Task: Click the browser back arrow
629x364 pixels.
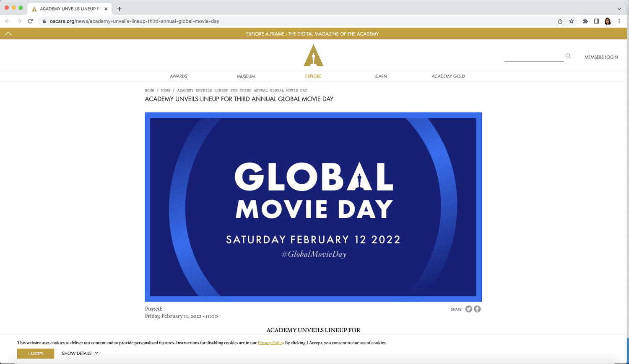Action: pyautogui.click(x=8, y=21)
